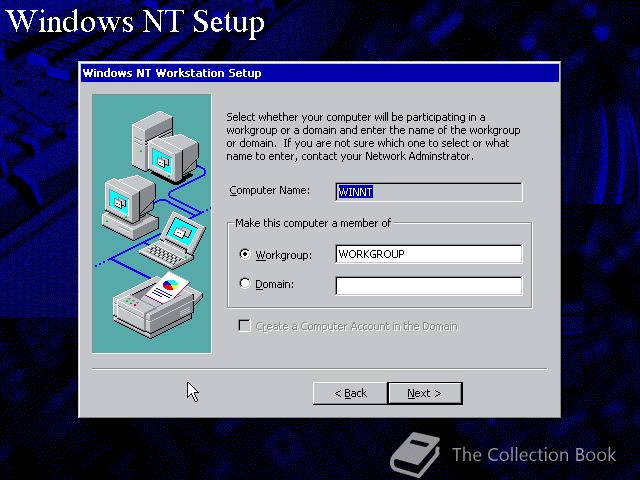Go back with the < Back button

(x=350, y=393)
